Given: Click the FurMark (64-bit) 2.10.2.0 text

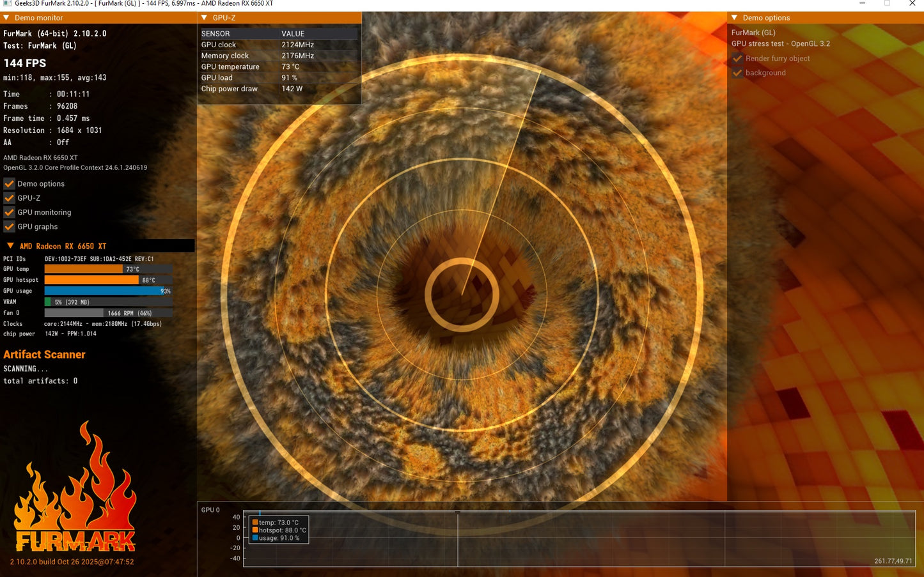Looking at the screenshot, I should (x=55, y=33).
